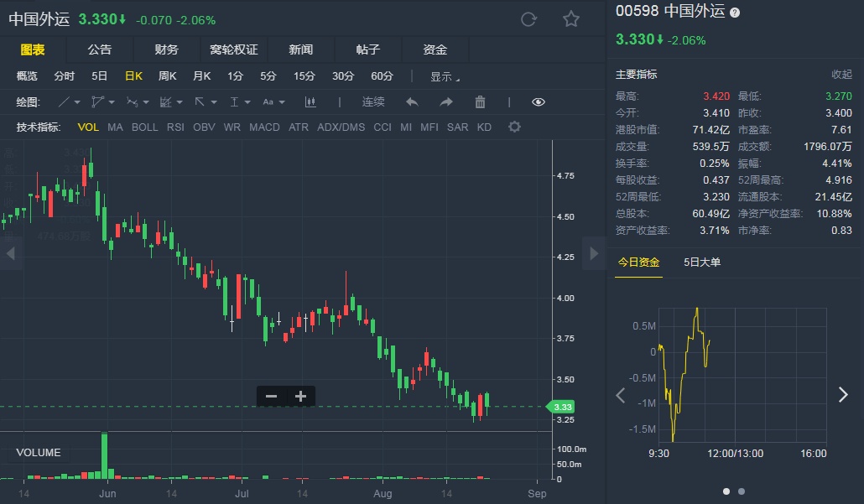This screenshot has height=504, width=864.
Task: Expand the arrow tool dropdown arrow
Action: click(x=214, y=102)
